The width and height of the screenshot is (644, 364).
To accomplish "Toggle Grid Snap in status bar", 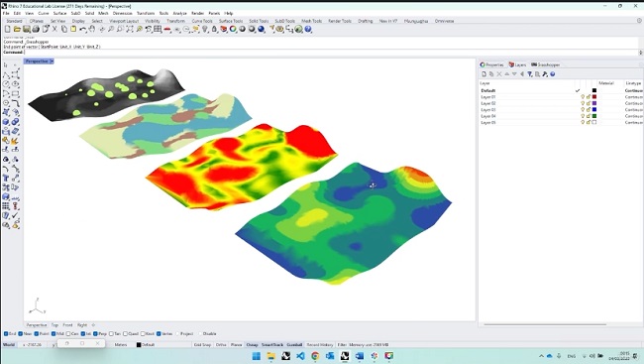I will coord(202,345).
